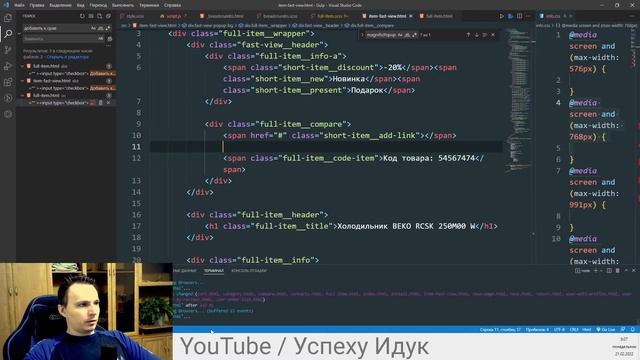This screenshot has height=360, width=640.
Task: Close the item-fast-view.html tab
Action: click(411, 16)
